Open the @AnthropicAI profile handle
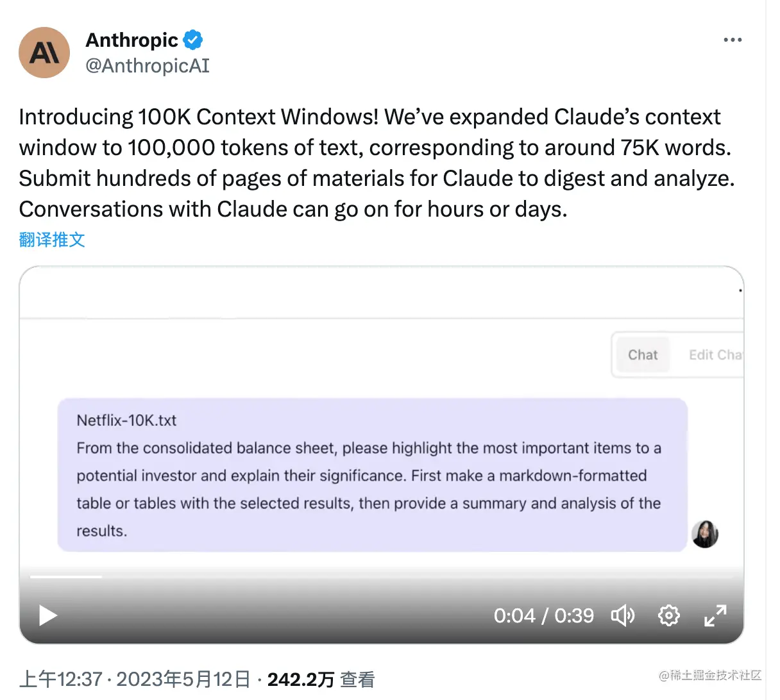Image resolution: width=780 pixels, height=700 pixels. tap(148, 65)
